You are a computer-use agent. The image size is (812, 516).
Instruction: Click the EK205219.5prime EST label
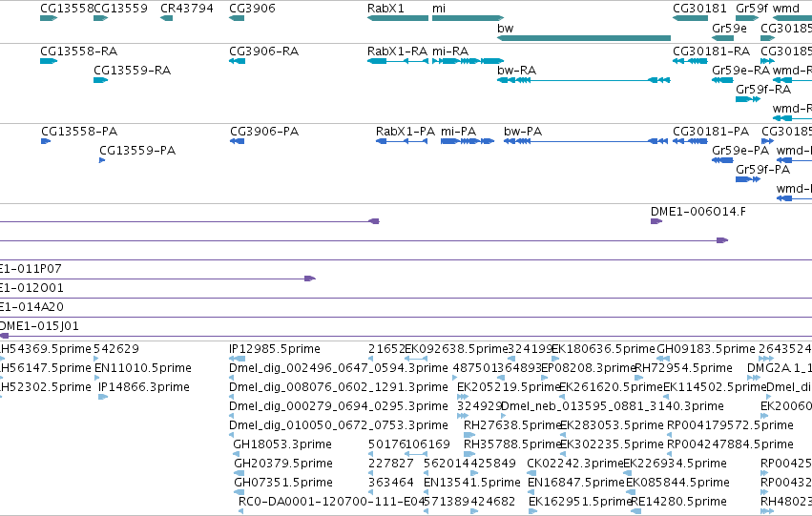click(x=510, y=387)
